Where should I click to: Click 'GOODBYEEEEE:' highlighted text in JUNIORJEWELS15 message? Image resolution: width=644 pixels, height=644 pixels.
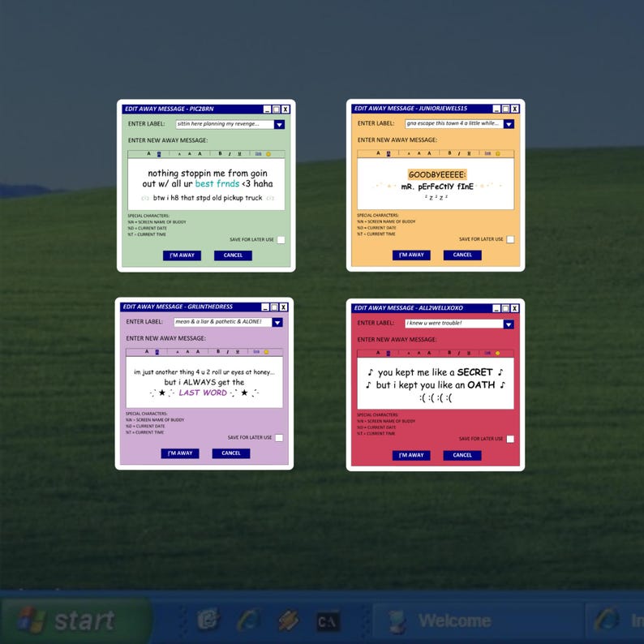(437, 174)
